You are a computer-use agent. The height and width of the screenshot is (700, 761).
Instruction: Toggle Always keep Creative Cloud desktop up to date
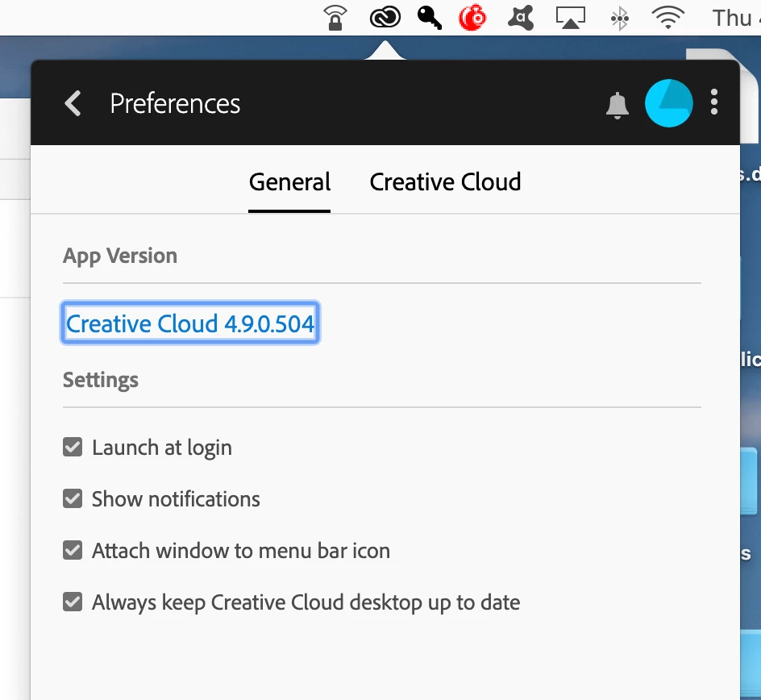73,602
